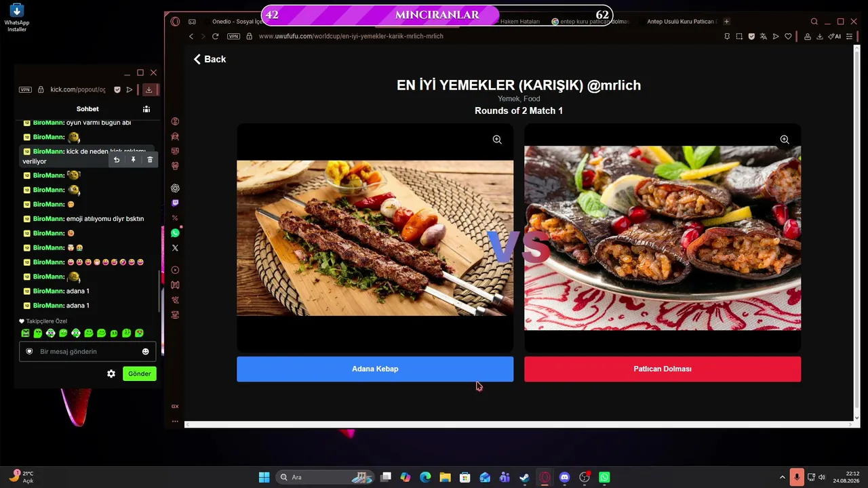Vote for Adana Kebap

pyautogui.click(x=375, y=369)
